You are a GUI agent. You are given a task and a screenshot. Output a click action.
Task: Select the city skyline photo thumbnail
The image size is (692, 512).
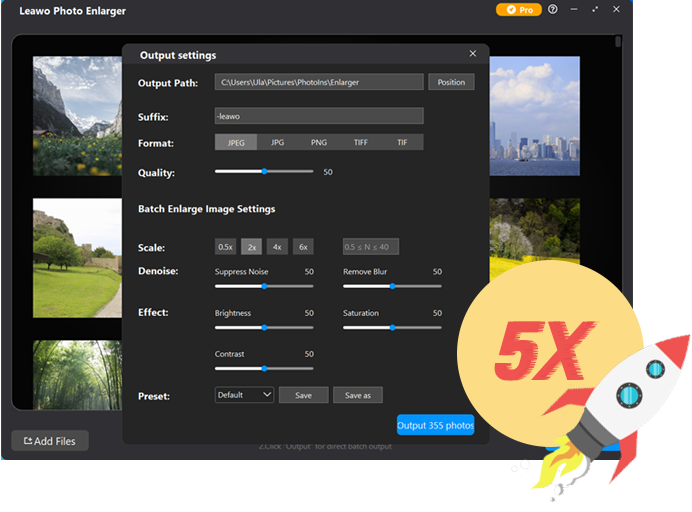point(534,116)
